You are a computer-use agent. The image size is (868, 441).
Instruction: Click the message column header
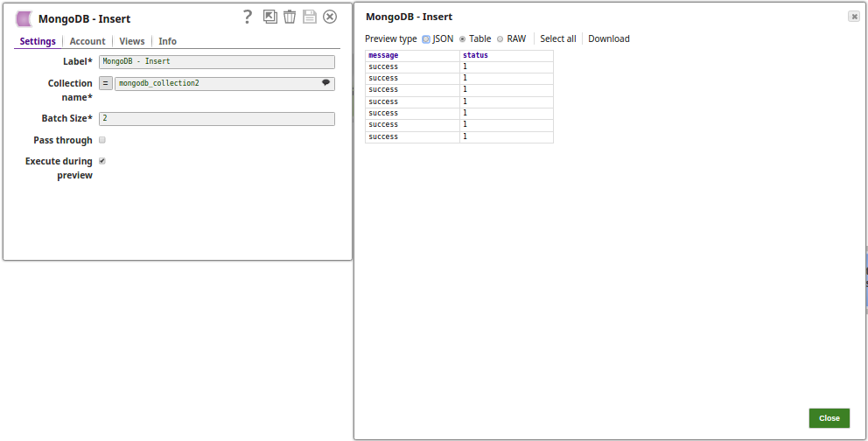pyautogui.click(x=412, y=55)
